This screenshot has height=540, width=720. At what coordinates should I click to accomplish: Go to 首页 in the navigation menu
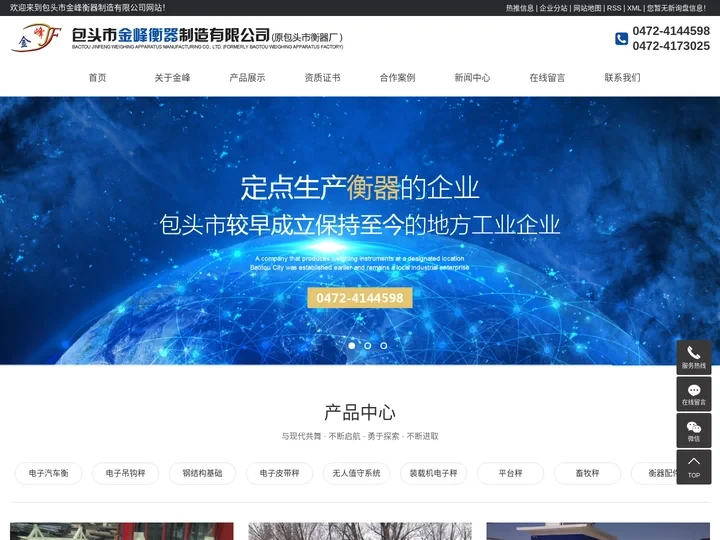click(97, 78)
